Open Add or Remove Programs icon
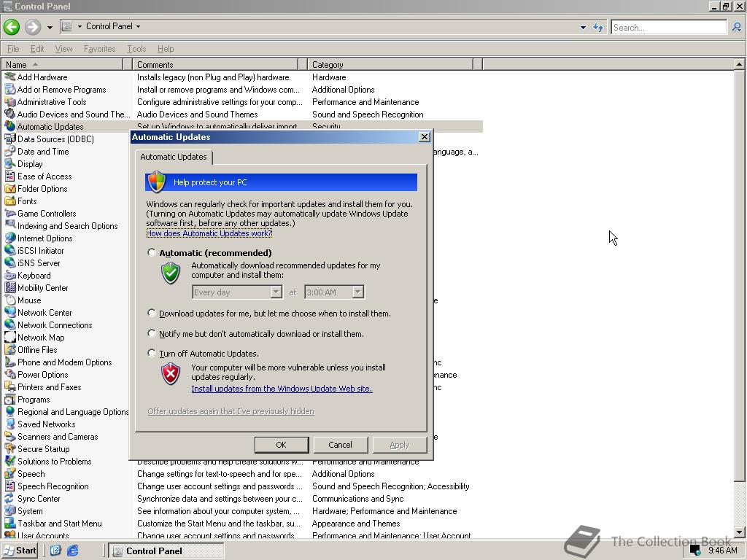This screenshot has height=560, width=747. coord(10,90)
